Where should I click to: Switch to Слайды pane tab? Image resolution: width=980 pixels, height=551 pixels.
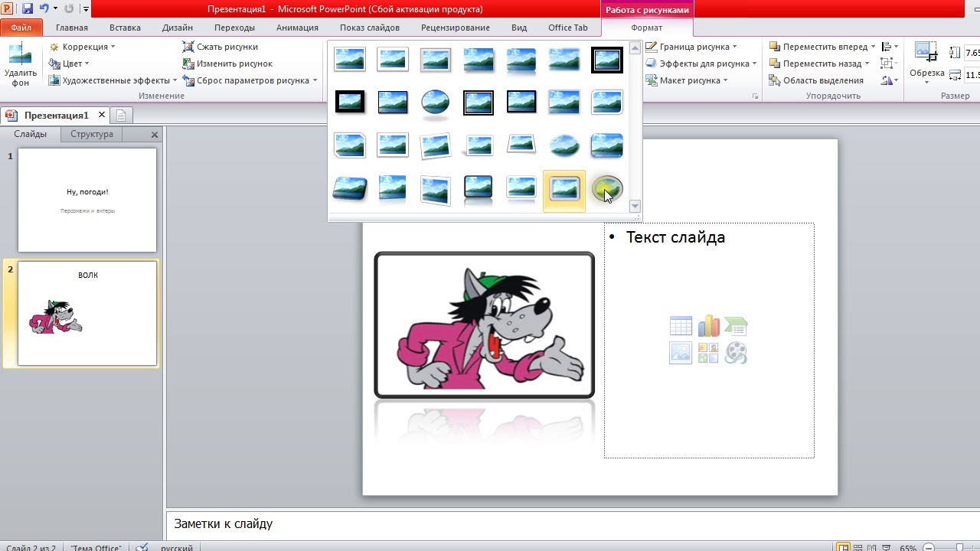tap(31, 134)
